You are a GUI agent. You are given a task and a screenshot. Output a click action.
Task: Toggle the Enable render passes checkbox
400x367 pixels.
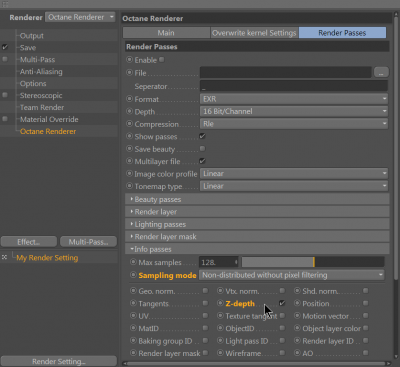tap(162, 60)
